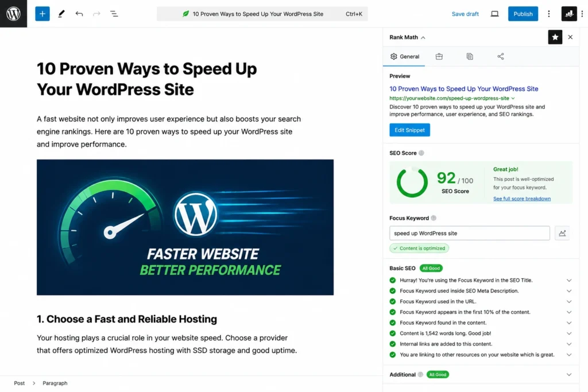This screenshot has height=392, width=588.
Task: Click green check for internal links test
Action: [393, 344]
